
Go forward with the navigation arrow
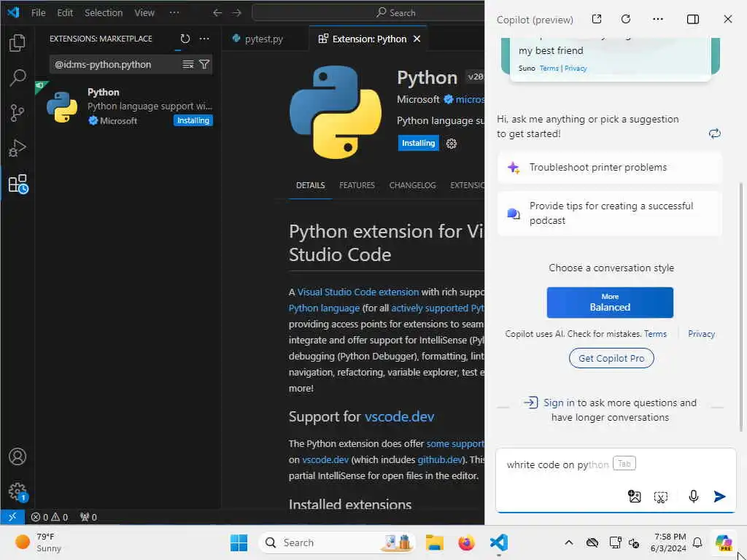[237, 13]
